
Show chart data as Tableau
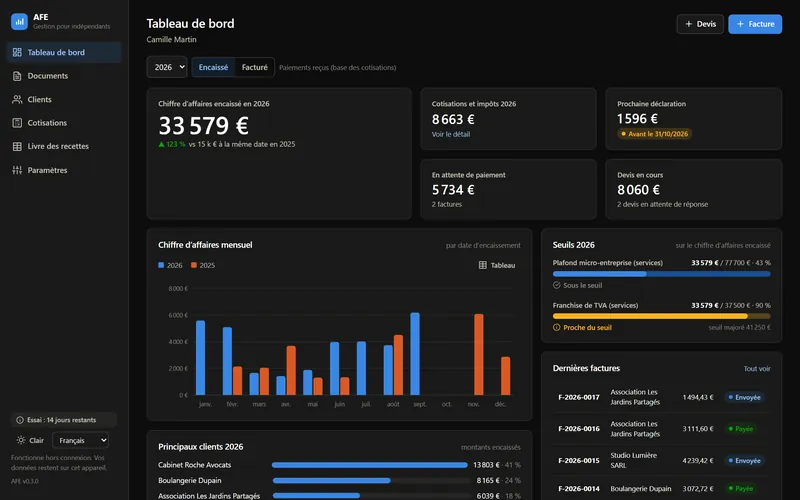point(497,265)
